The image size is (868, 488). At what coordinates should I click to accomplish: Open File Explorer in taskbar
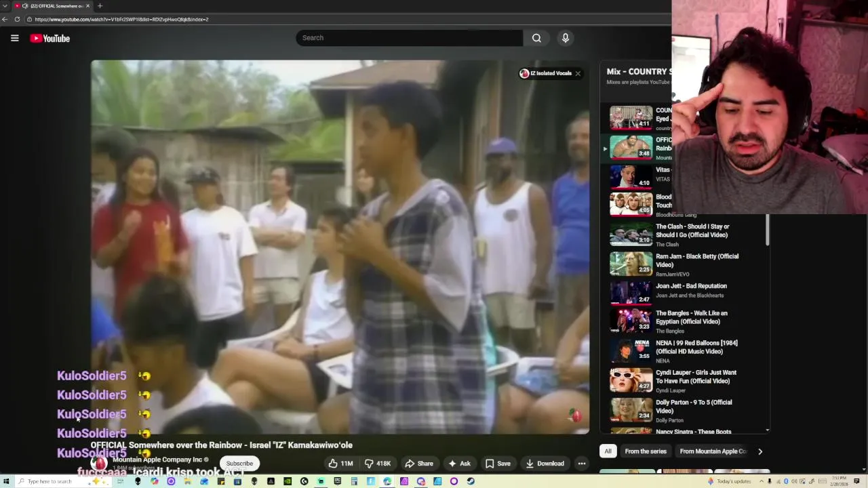187,481
